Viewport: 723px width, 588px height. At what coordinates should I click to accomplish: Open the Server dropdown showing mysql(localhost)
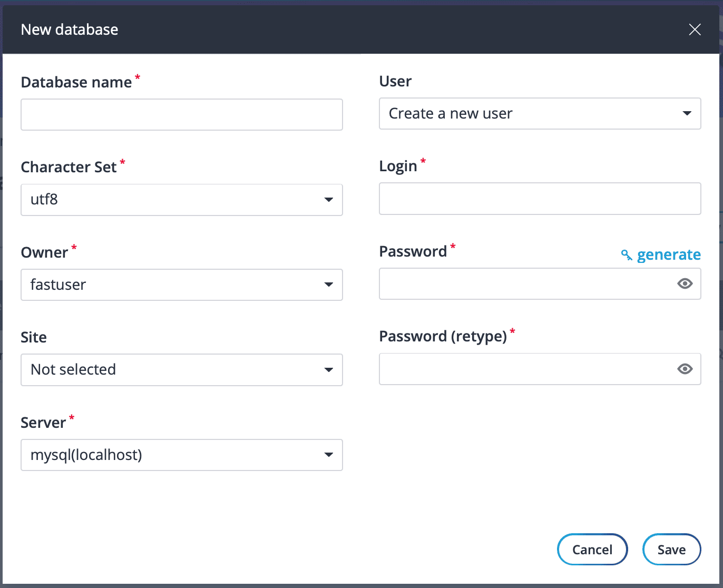tap(181, 455)
